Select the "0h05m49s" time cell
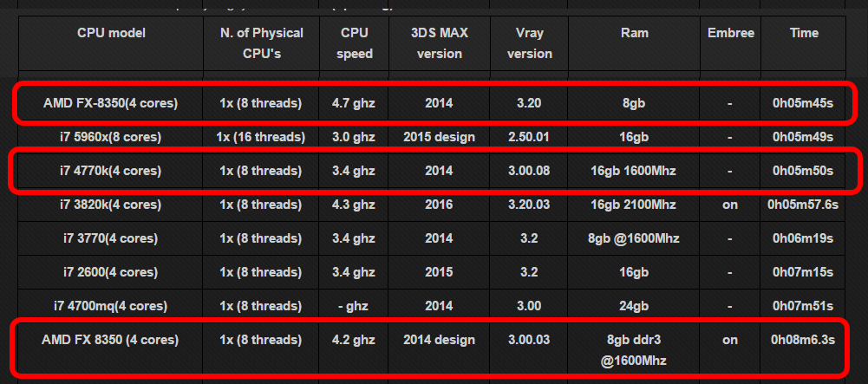Image resolution: width=868 pixels, height=384 pixels. (x=803, y=137)
